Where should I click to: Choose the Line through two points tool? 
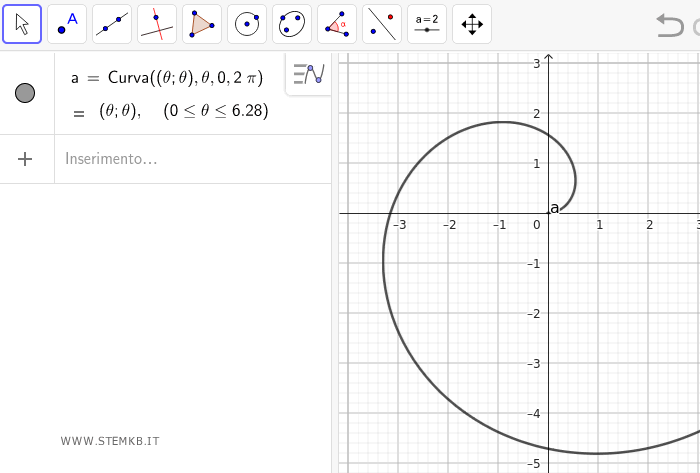click(x=112, y=24)
